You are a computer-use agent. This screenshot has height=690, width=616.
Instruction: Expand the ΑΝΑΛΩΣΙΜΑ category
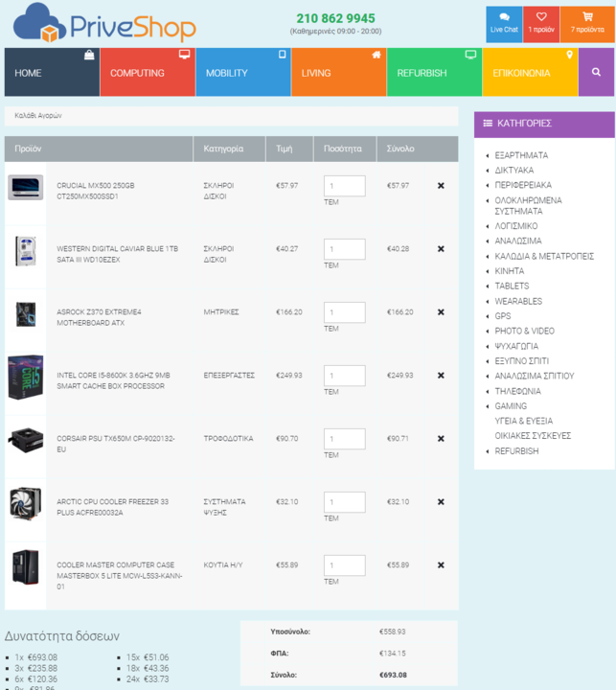tap(518, 241)
